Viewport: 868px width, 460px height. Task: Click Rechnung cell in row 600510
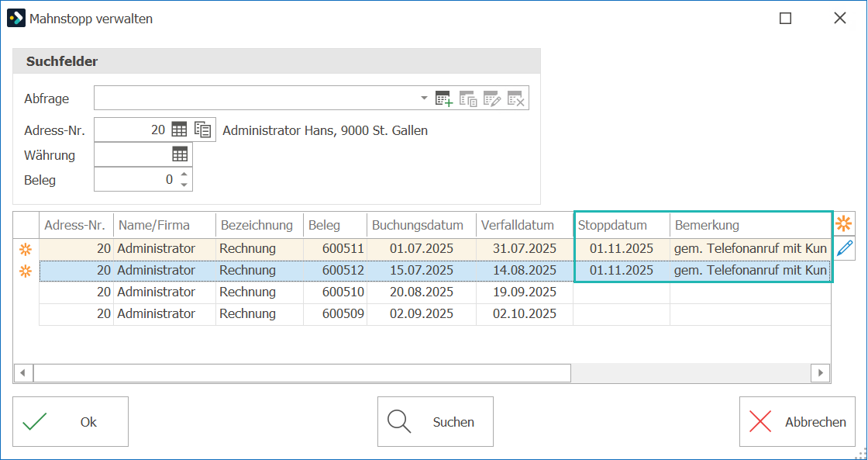point(259,292)
